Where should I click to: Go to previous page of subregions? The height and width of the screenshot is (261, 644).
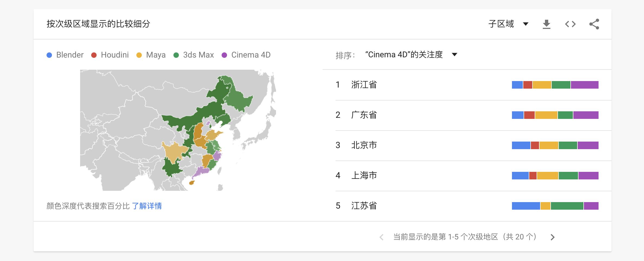pos(382,237)
